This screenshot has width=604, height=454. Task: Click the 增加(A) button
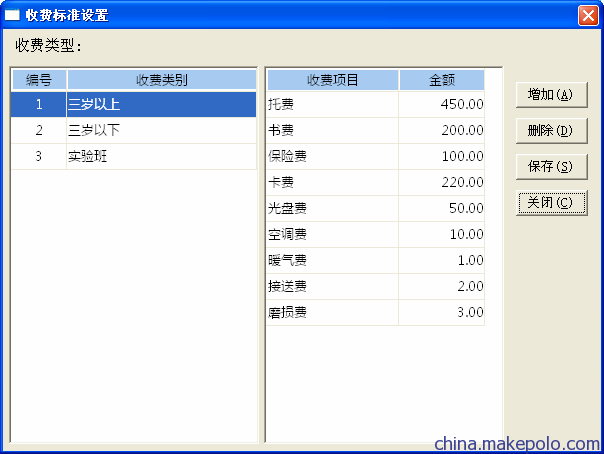(x=551, y=94)
